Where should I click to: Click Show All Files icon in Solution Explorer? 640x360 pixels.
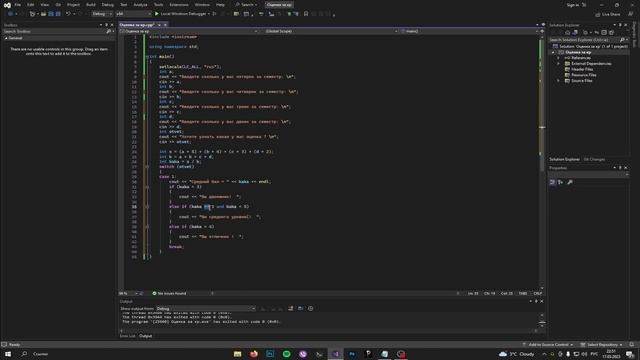(611, 33)
